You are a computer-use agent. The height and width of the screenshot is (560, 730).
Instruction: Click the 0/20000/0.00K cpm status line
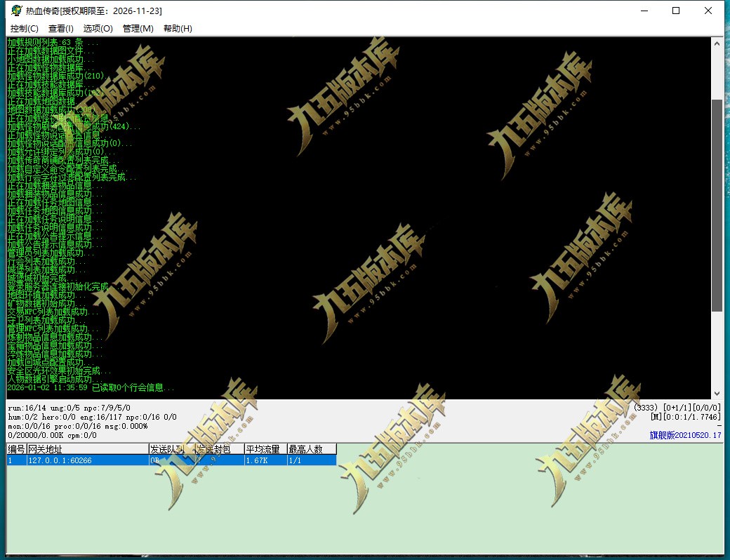pyautogui.click(x=52, y=435)
